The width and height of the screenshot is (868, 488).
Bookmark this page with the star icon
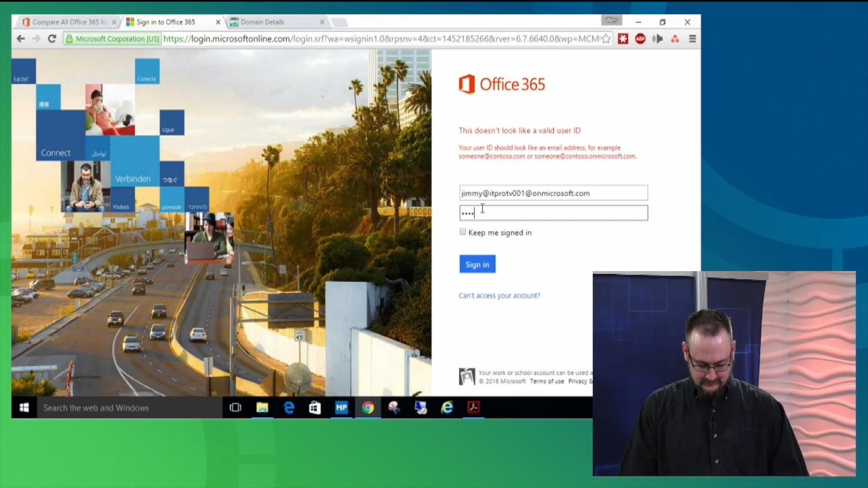point(606,39)
